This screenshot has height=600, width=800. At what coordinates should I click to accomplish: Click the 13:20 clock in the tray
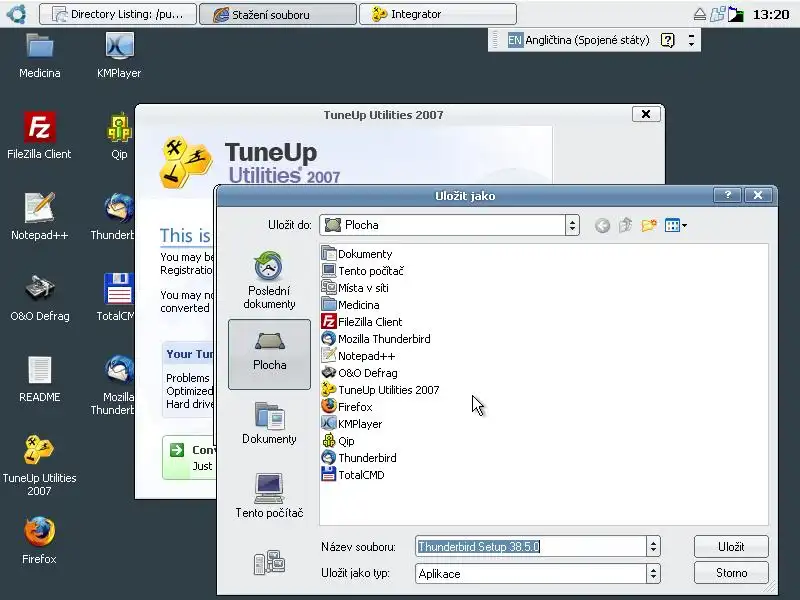(x=771, y=14)
